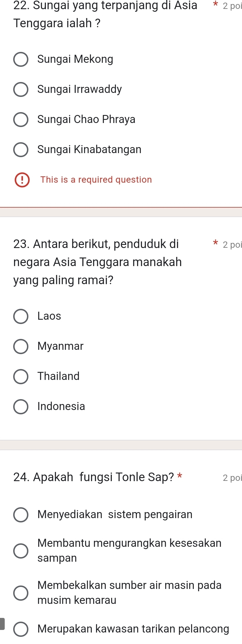Select Sungai Kinabatangan option
This screenshot has width=242, height=644.
(21, 150)
